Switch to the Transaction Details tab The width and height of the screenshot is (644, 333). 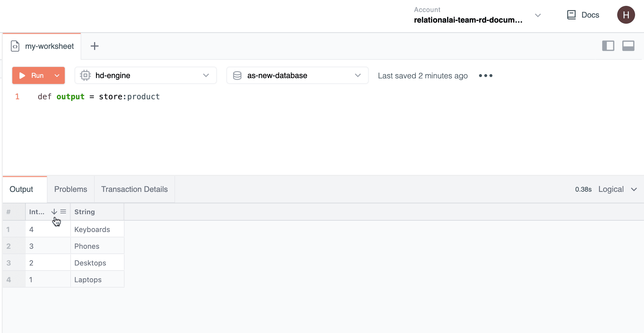[x=134, y=189]
